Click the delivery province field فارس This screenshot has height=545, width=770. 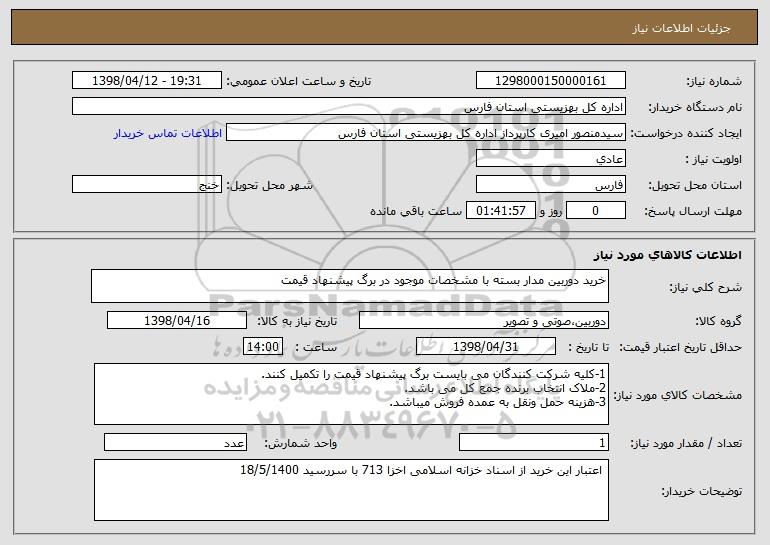tap(550, 185)
